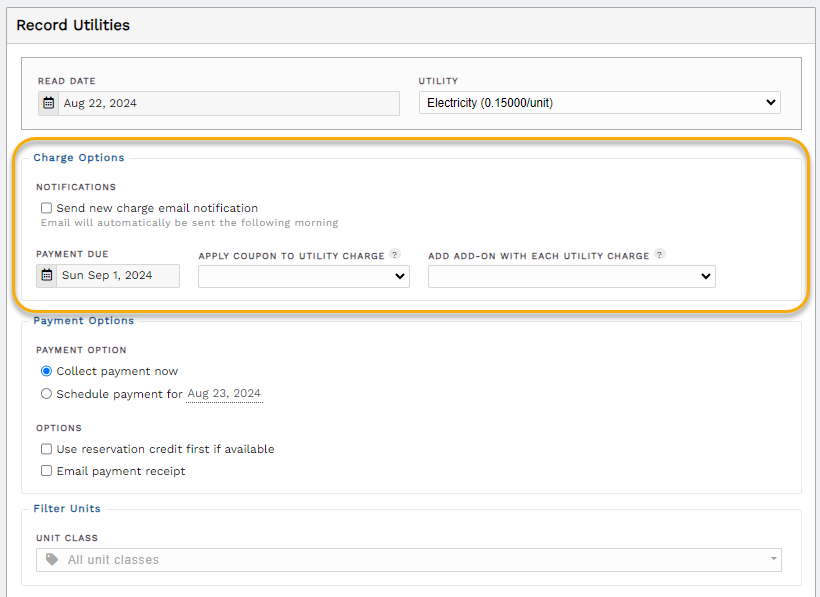Click the Read Date calendar icon
The image size is (820, 597).
[47, 103]
